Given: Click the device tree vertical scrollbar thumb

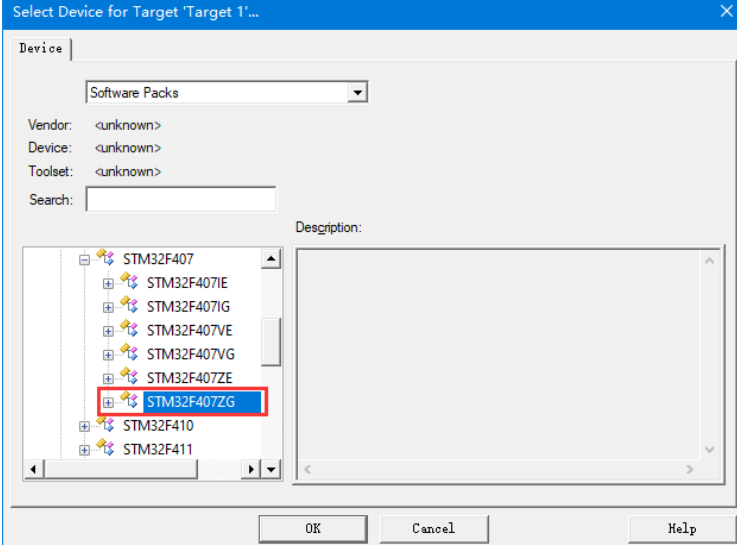Looking at the screenshot, I should coord(271,342).
